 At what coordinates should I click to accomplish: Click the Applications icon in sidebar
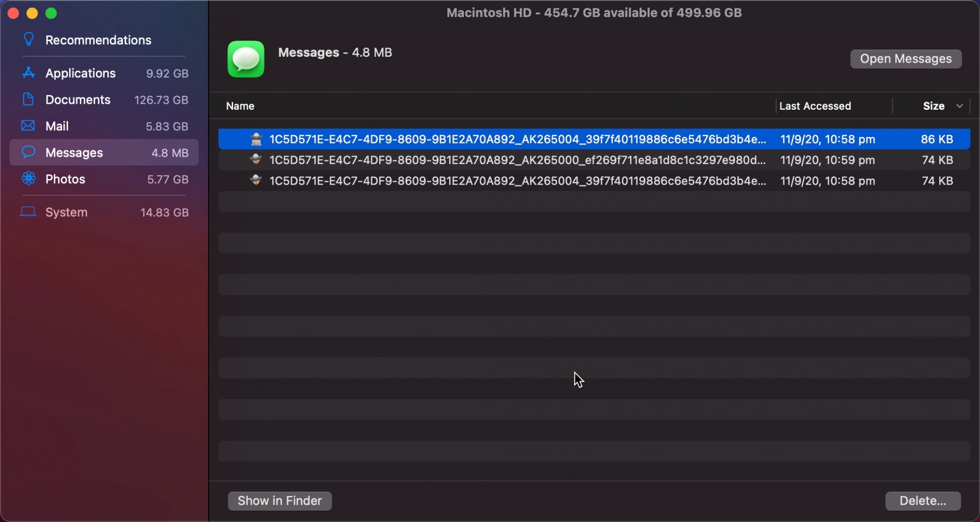pyautogui.click(x=28, y=73)
